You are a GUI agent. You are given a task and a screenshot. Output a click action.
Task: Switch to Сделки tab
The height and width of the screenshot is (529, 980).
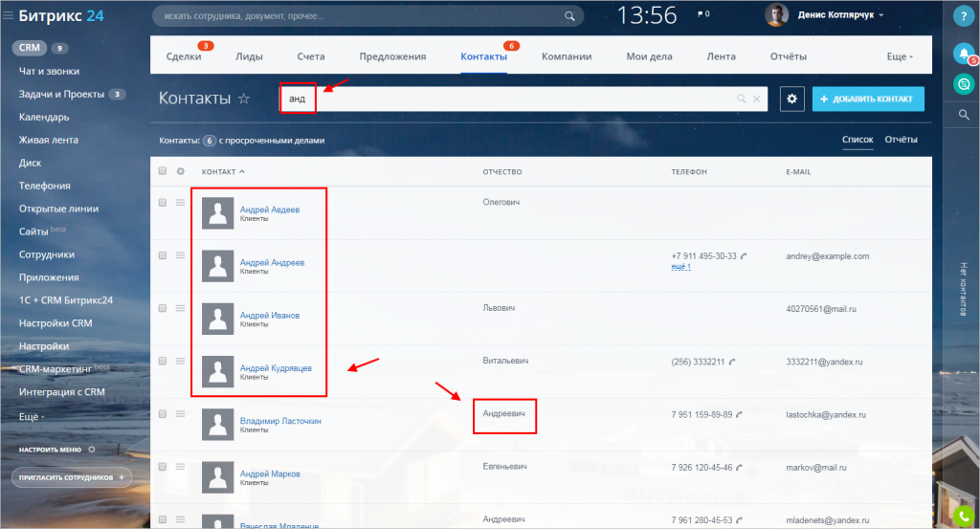coord(184,56)
